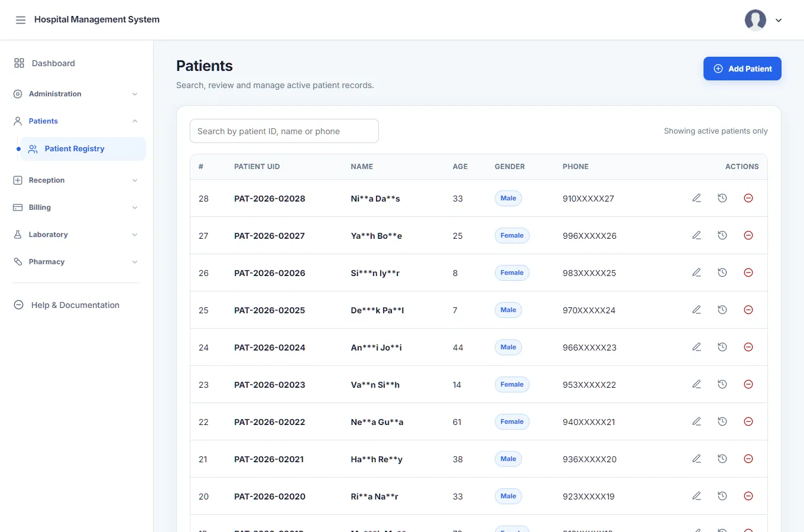Expand the Billing sidebar section

(x=76, y=207)
